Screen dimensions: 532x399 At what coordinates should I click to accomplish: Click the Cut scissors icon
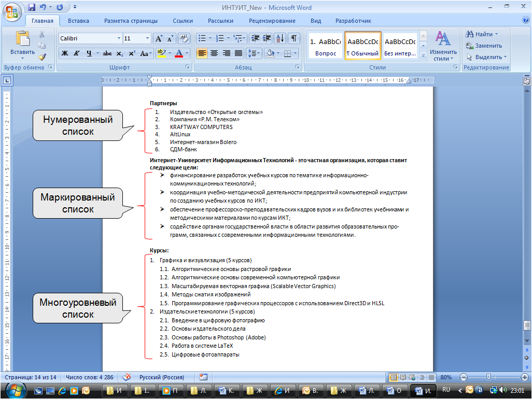[x=42, y=34]
